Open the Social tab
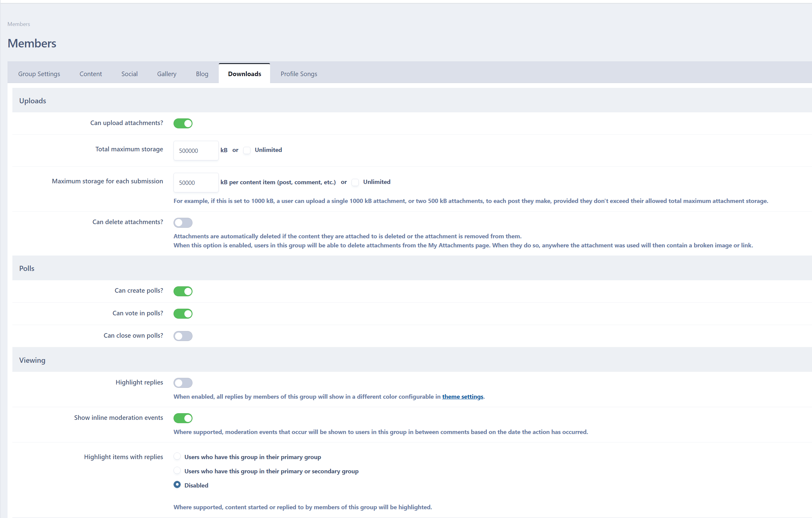Viewport: 812px width, 518px height. pos(129,74)
